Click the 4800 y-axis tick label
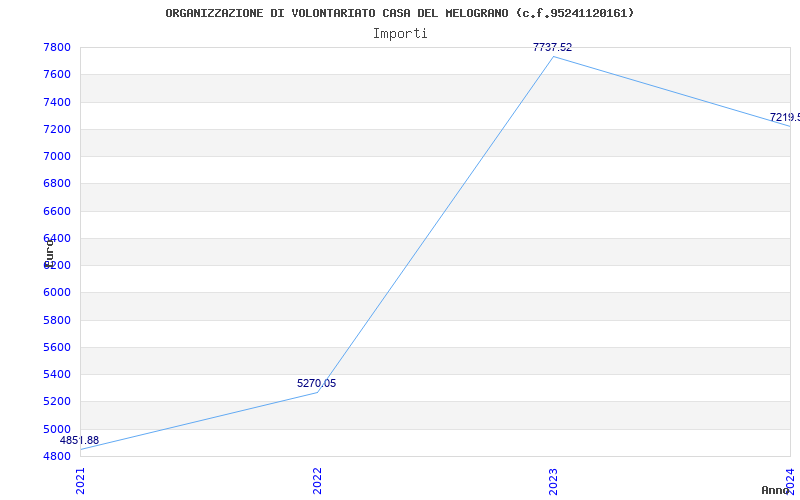The image size is (800, 500). tap(57, 456)
